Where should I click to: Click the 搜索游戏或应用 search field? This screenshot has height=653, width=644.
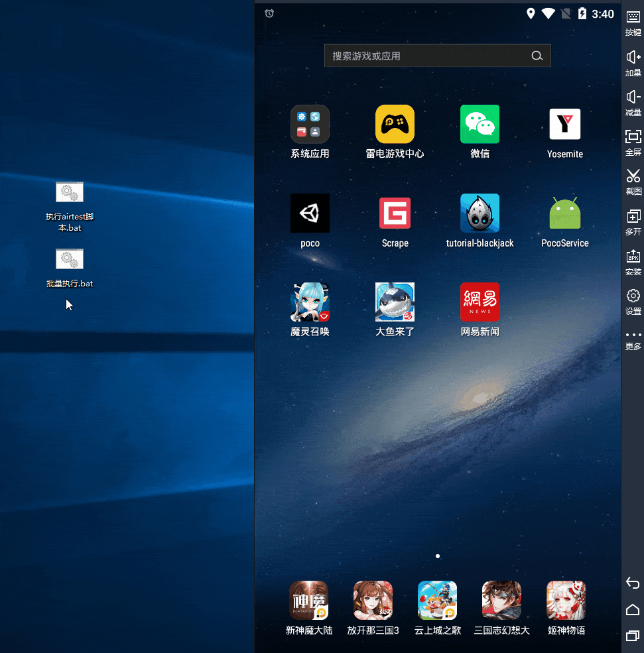(437, 56)
